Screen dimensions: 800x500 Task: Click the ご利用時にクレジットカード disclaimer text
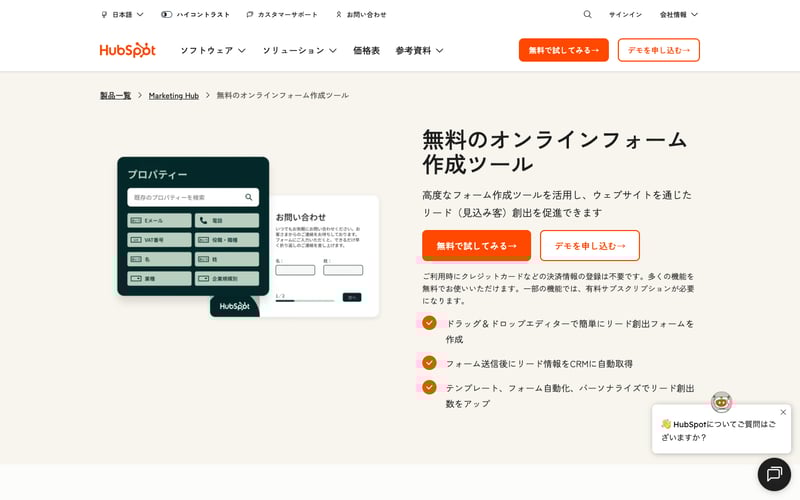coord(558,289)
